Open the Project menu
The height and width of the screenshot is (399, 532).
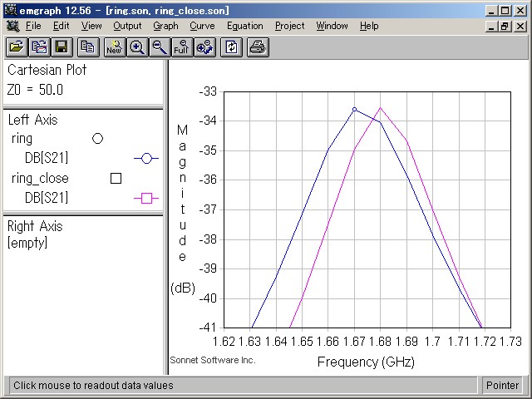[x=290, y=26]
